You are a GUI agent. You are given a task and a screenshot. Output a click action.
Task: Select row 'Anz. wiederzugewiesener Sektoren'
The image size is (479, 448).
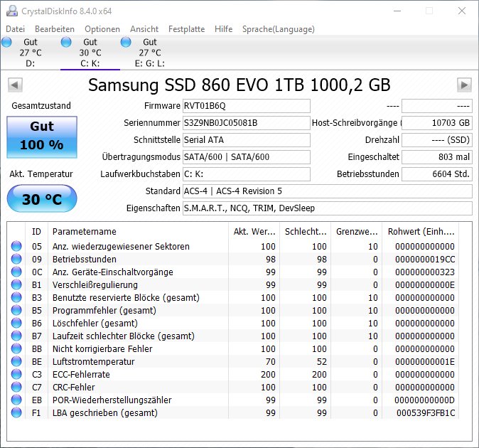[x=233, y=246]
